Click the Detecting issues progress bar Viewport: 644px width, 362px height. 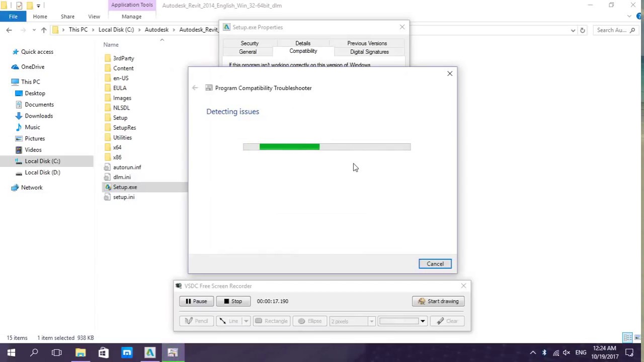[x=327, y=147]
